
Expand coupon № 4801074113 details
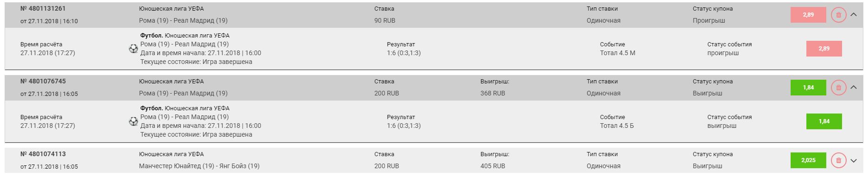click(854, 161)
